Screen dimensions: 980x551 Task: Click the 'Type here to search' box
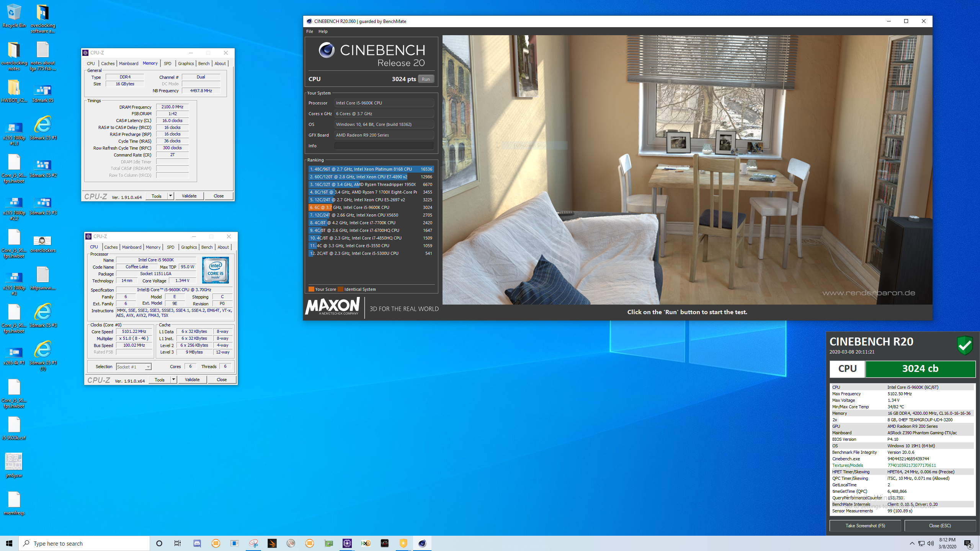click(x=84, y=543)
